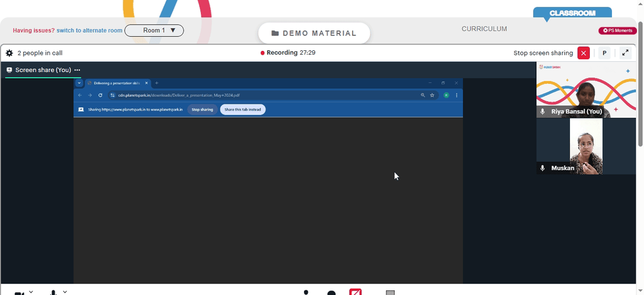The width and height of the screenshot is (644, 295).
Task: Open shared browser three-dot menu
Action: 457,95
